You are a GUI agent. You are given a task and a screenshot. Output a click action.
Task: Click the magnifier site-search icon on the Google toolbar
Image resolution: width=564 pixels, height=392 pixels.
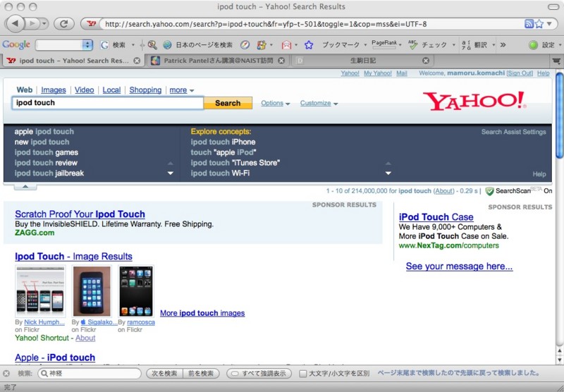tap(152, 44)
